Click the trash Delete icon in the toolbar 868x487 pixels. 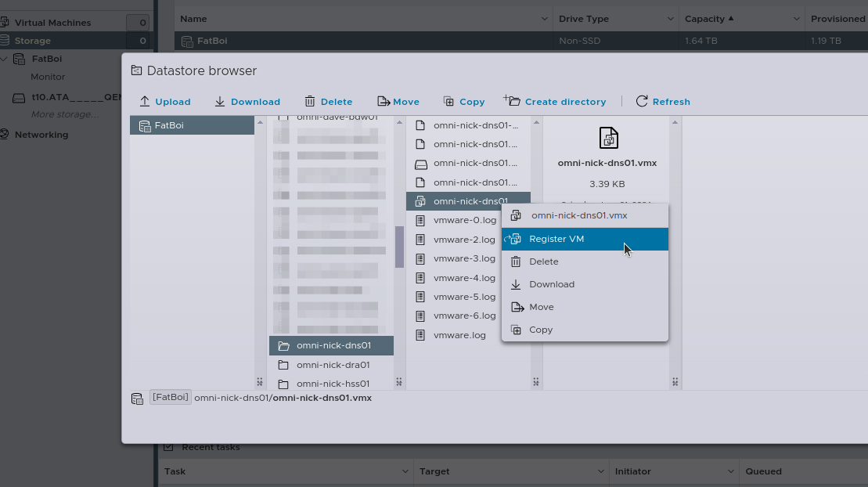click(310, 102)
